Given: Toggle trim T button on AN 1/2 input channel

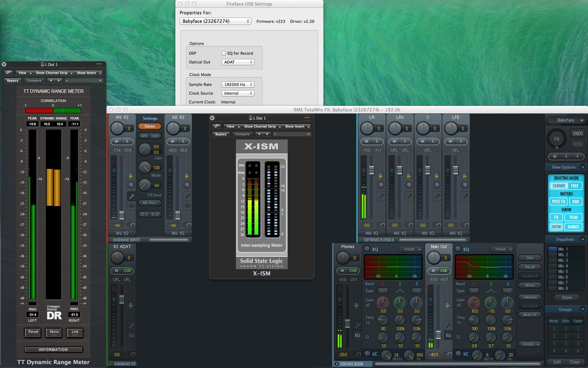Looking at the screenshot, I should pyautogui.click(x=131, y=184).
